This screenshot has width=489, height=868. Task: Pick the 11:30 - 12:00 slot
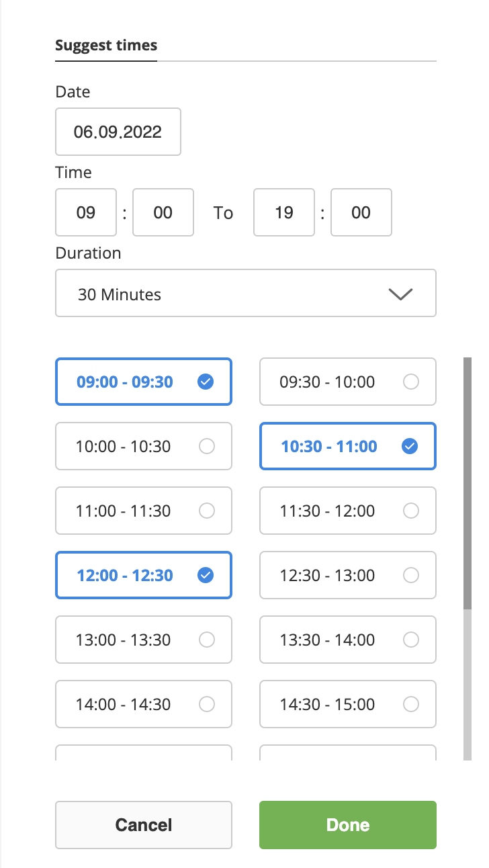[347, 511]
